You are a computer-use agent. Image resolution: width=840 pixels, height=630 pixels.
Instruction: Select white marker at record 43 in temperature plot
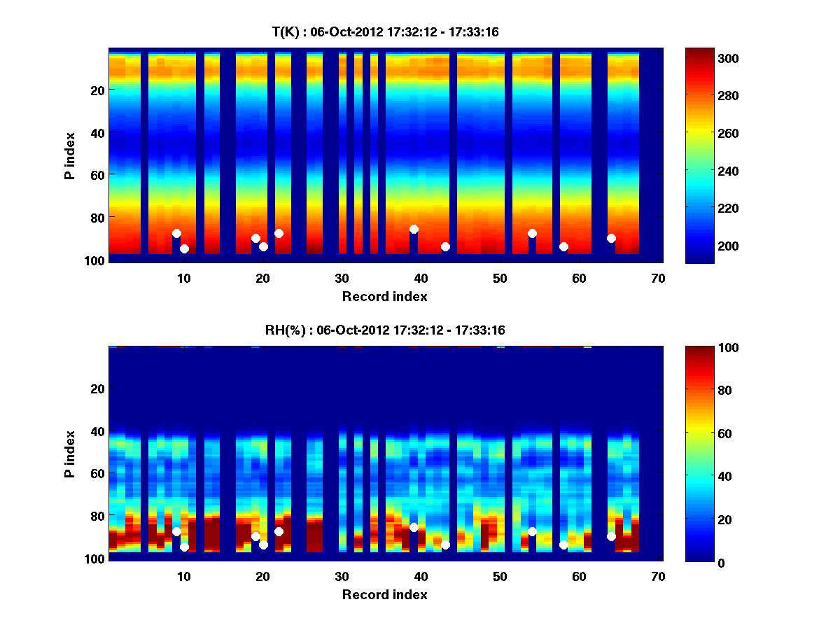(x=445, y=246)
